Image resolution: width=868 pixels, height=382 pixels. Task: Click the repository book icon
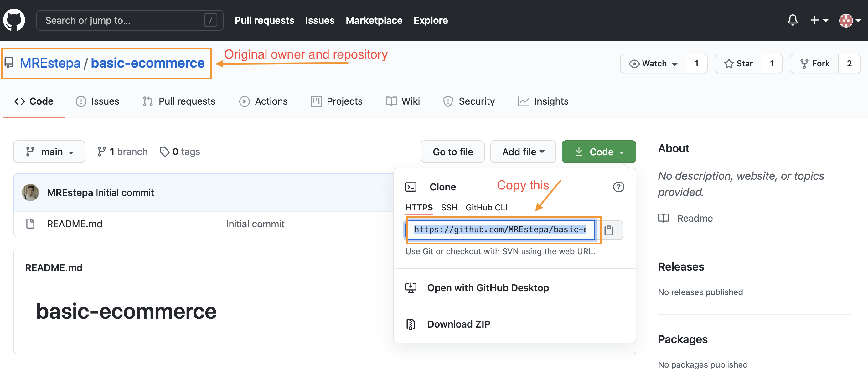(x=9, y=63)
